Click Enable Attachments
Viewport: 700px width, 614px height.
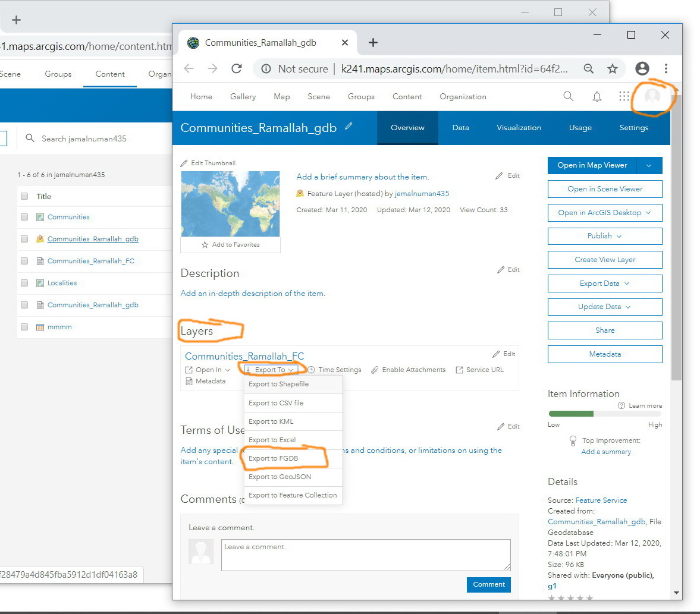point(409,370)
